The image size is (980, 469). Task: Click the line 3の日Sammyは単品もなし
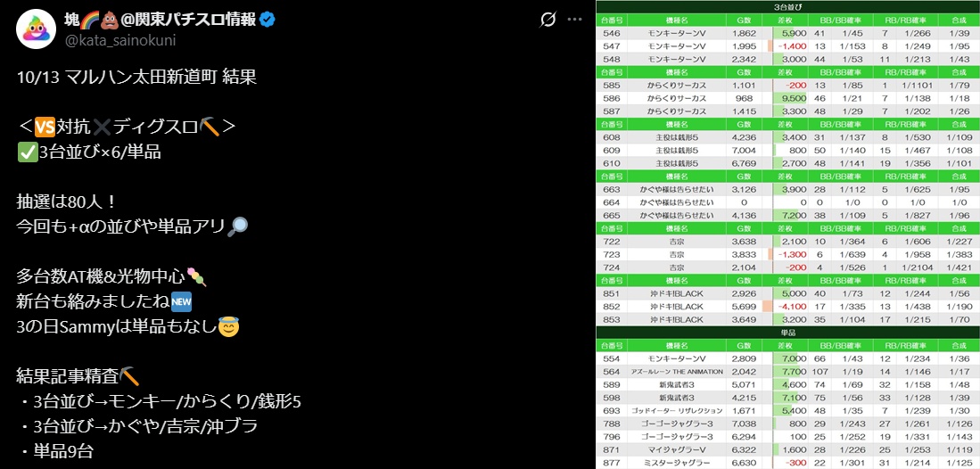point(117,327)
